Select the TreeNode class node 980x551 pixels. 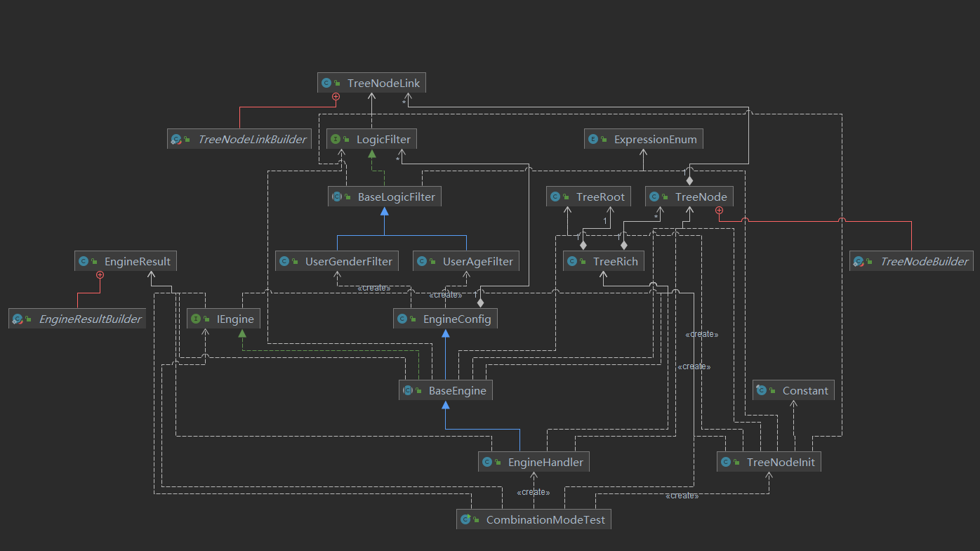point(689,197)
